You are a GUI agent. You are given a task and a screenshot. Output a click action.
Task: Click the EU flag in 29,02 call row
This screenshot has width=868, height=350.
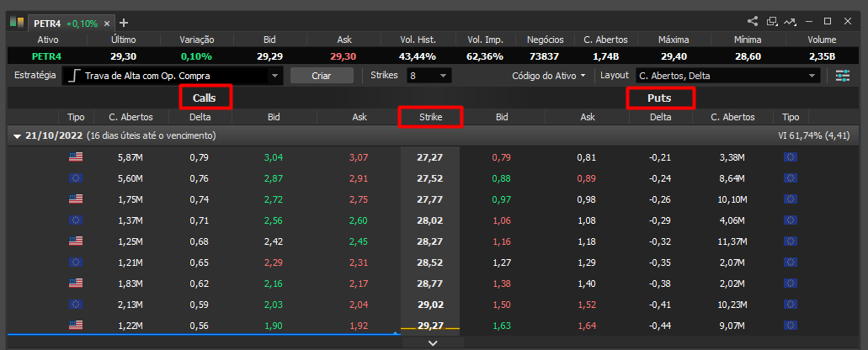point(76,304)
